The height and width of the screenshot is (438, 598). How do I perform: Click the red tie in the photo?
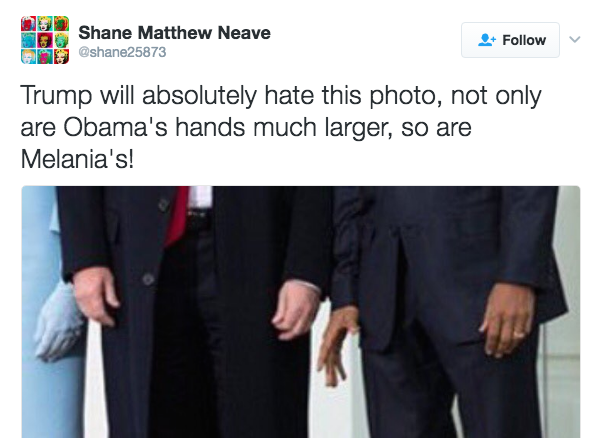(178, 216)
